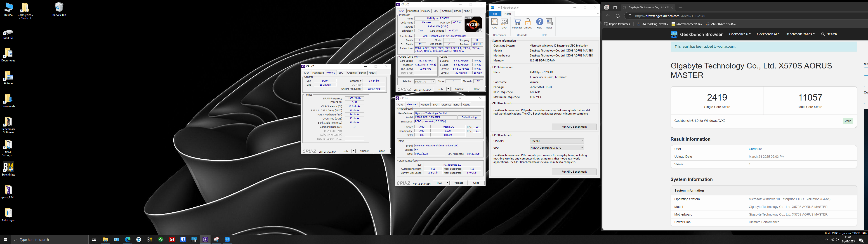
Task: Open Microsoft Edge from the taskbar
Action: click(128, 240)
